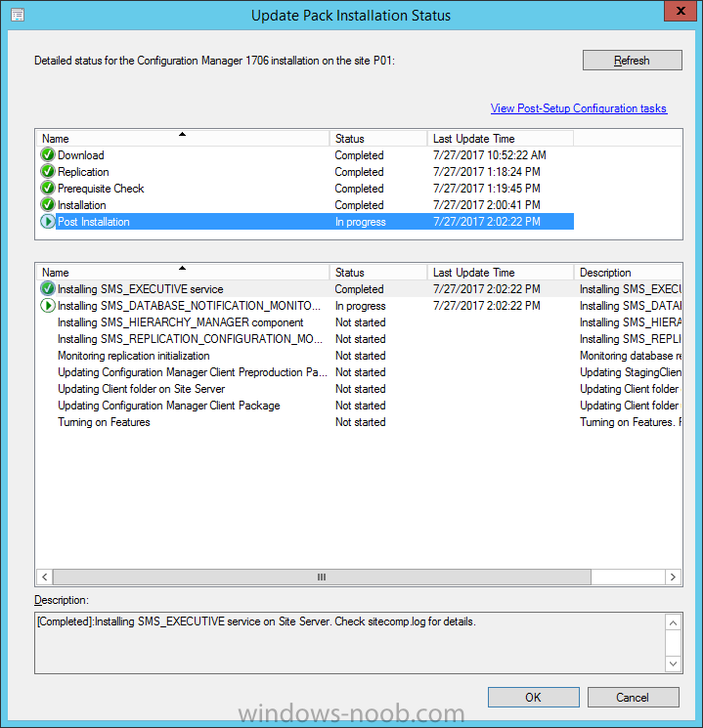Viewport: 703px width, 728px height.
Task: Click the Updating StagingClient description cell
Action: click(x=631, y=372)
